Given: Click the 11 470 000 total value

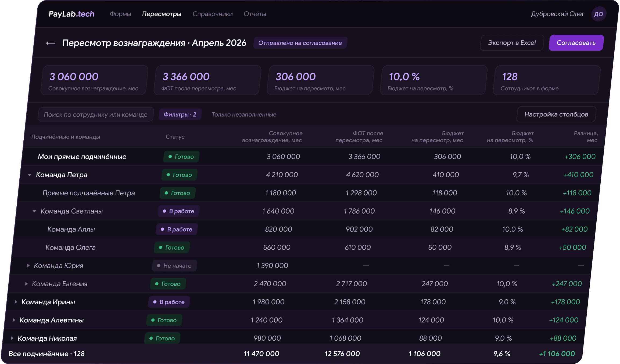Looking at the screenshot, I should click(x=261, y=354).
